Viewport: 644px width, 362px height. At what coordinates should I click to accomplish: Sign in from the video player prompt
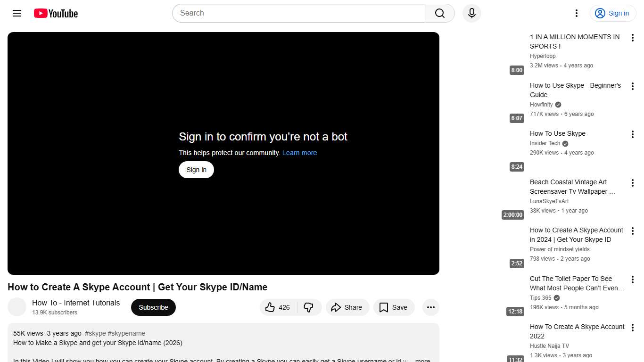pyautogui.click(x=196, y=169)
